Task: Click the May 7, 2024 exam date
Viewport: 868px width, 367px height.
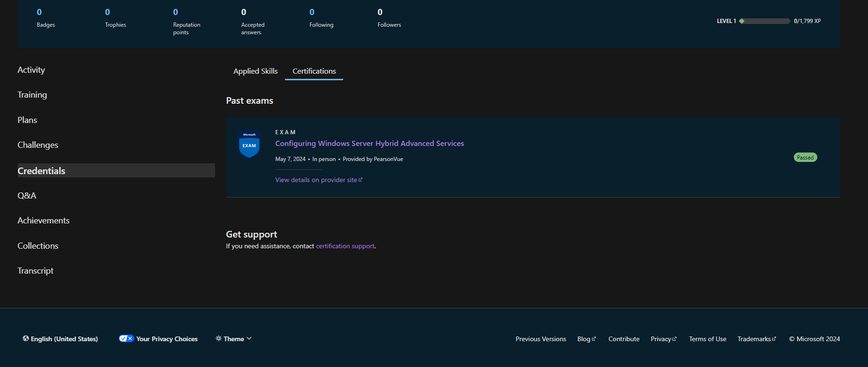Action: (x=290, y=159)
